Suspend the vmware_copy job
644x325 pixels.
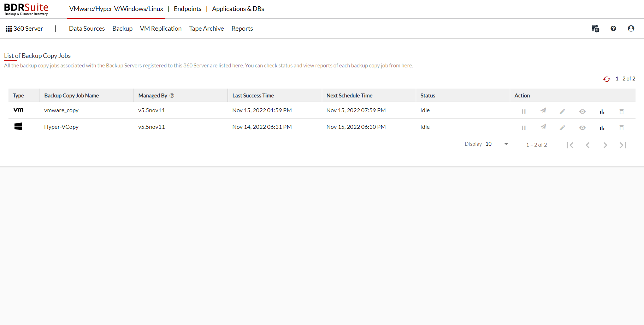524,112
